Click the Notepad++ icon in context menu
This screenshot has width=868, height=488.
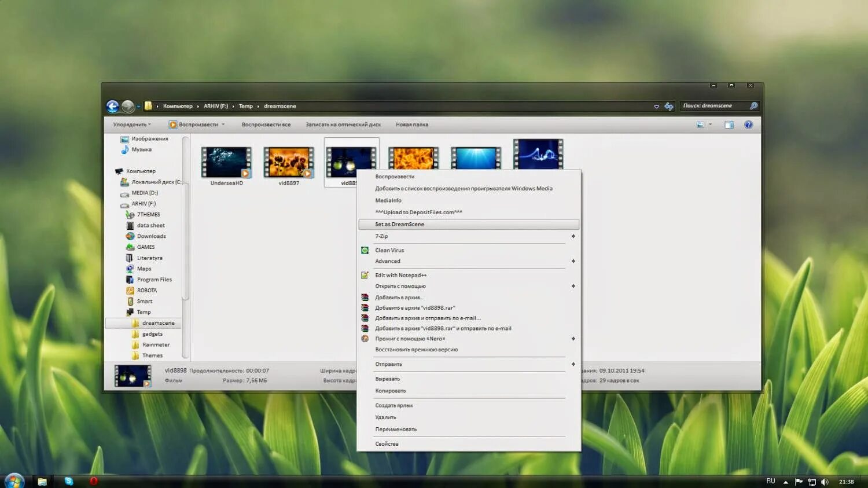pyautogui.click(x=365, y=275)
